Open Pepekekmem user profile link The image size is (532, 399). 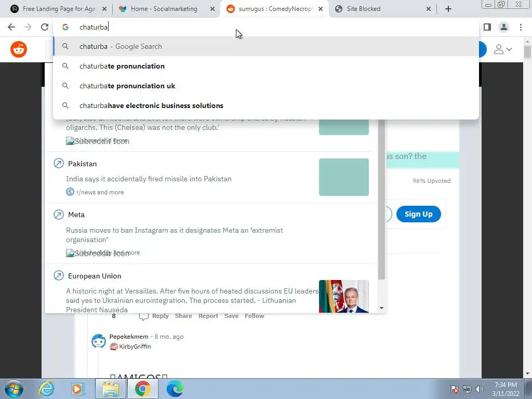tap(129, 337)
